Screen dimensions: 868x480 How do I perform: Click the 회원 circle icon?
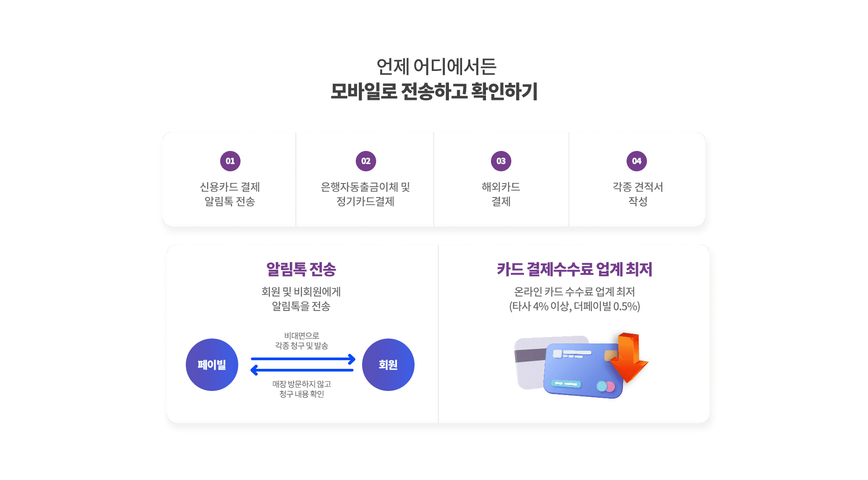click(x=388, y=365)
